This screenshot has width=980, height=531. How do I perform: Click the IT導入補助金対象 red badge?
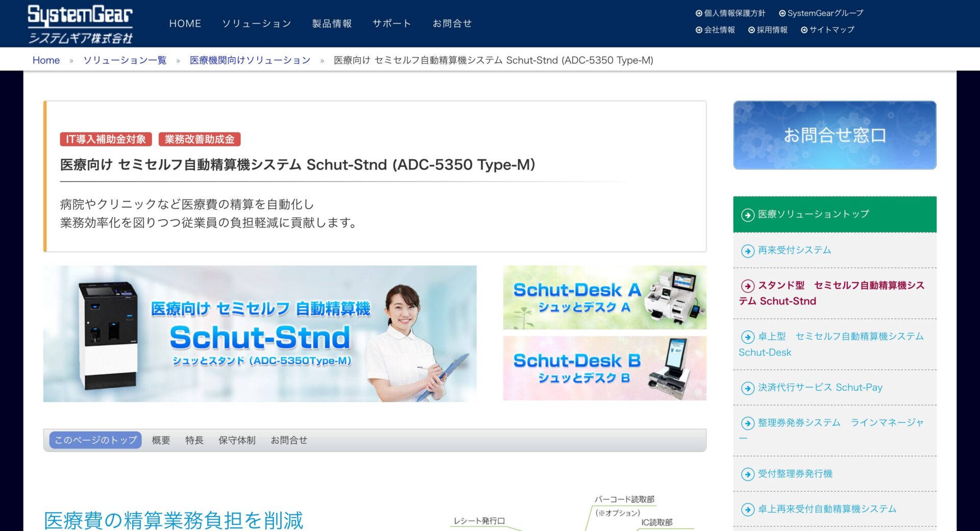pos(106,139)
